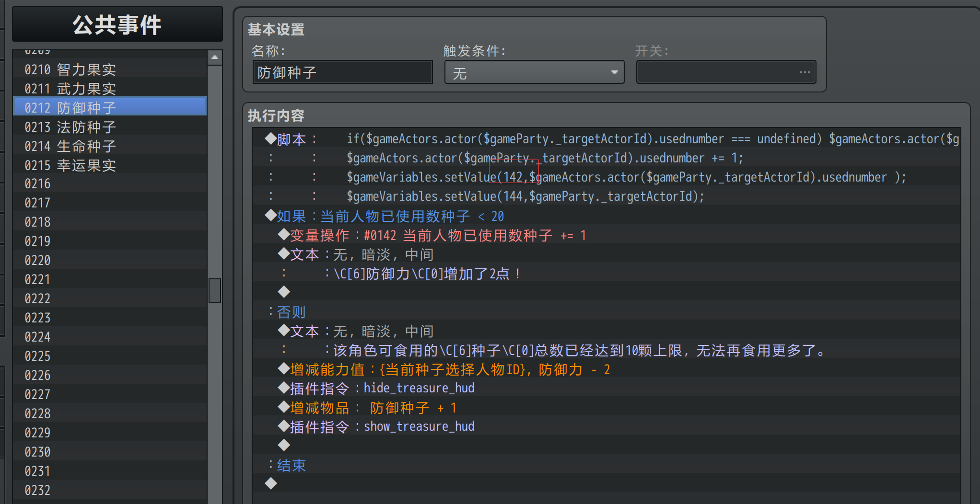Viewport: 980px width, 504px height.
Task: Click the 名称 input field containing 防御种子
Action: tap(342, 72)
